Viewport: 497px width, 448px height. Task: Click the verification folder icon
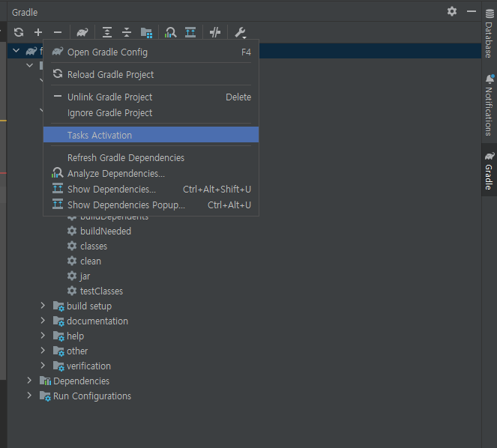click(58, 366)
